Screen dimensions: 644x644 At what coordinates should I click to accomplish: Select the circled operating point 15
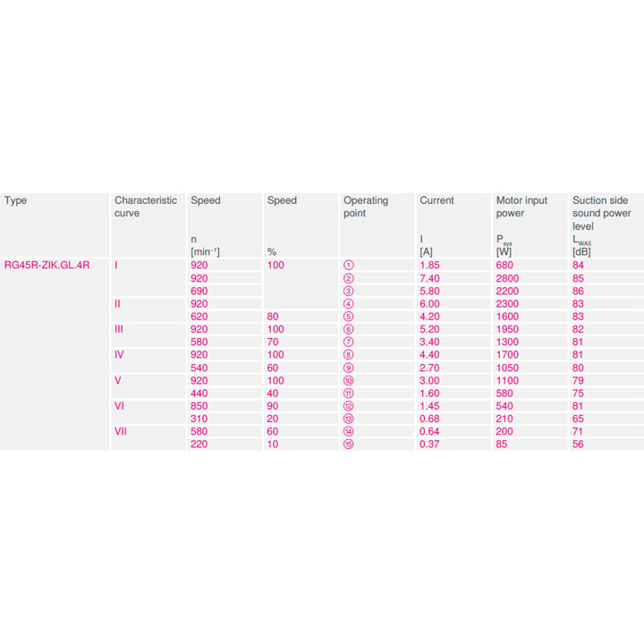[349, 445]
